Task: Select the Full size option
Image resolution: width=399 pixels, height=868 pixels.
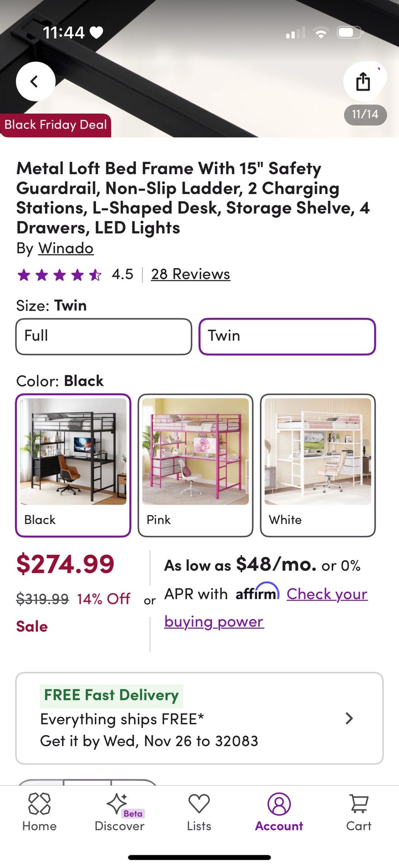Action: [104, 336]
